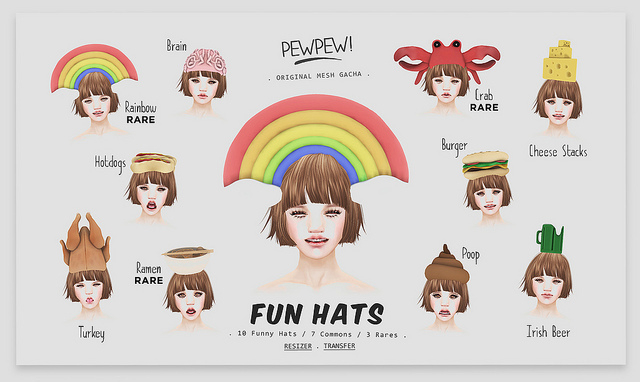
Task: Click the RARE tag under Rainbow
Action: point(141,120)
